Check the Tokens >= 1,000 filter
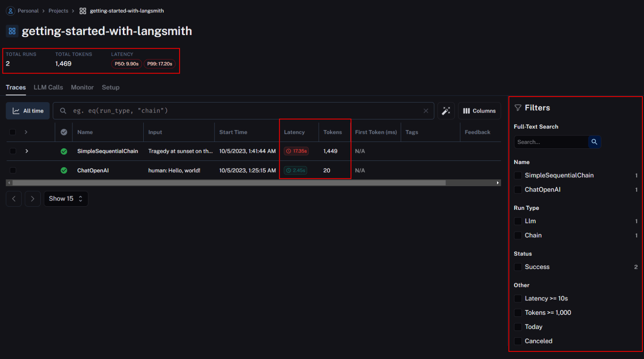This screenshot has width=644, height=359. (518, 313)
